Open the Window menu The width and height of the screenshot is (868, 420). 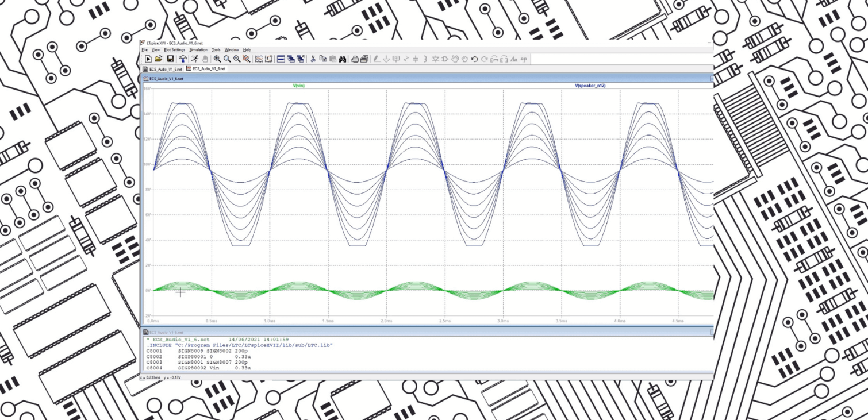coord(232,50)
